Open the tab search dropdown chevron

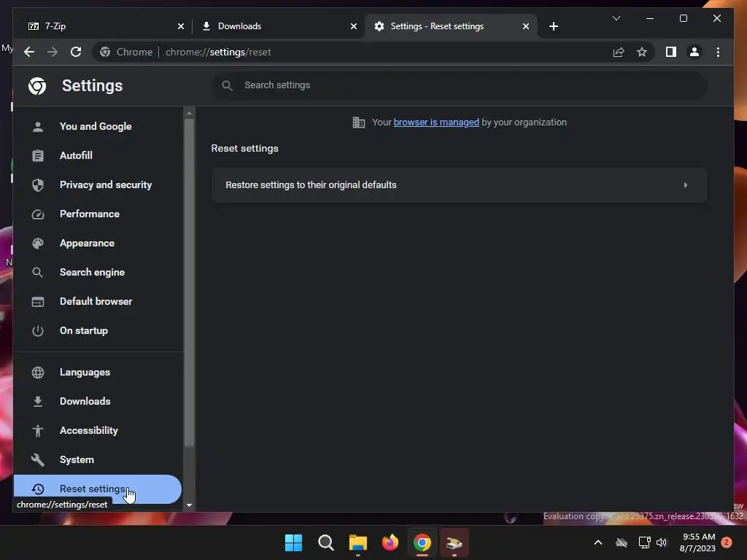pos(616,18)
